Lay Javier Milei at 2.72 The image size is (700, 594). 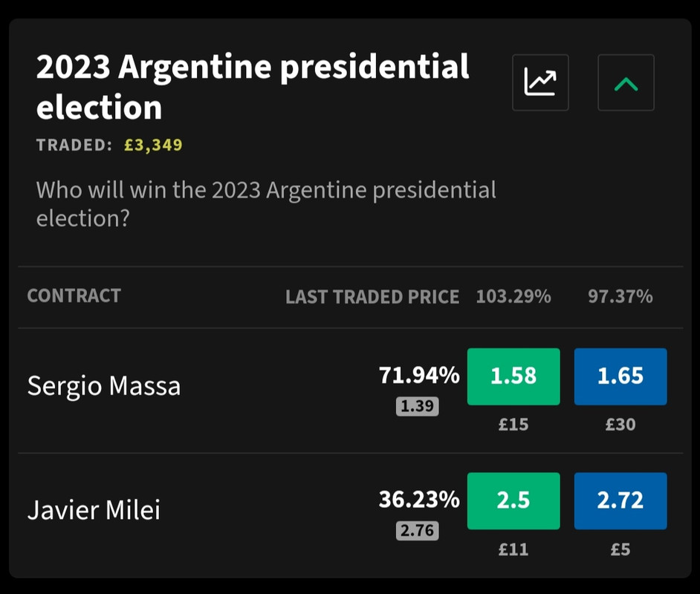tap(620, 500)
